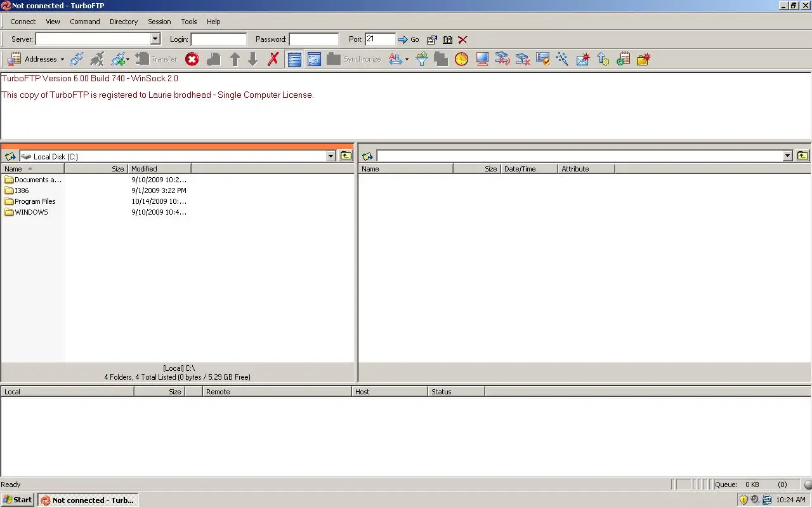Sort remote files by Date/Time column
This screenshot has width=812, height=508.
pos(529,169)
